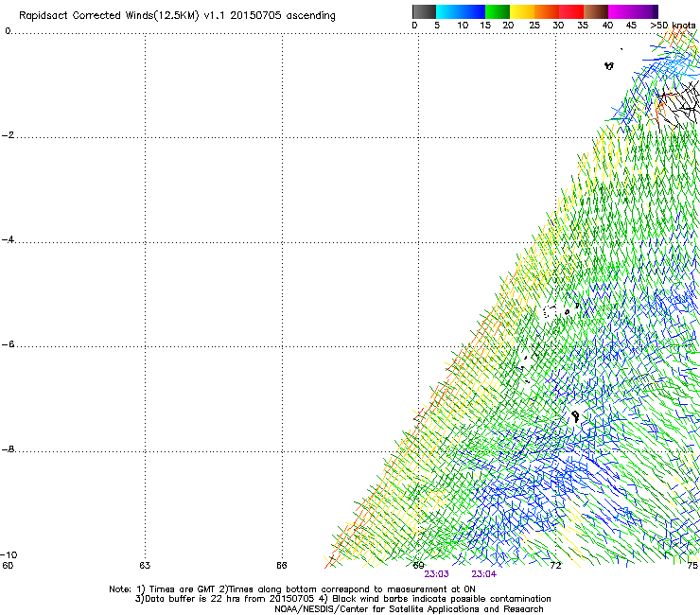The width and height of the screenshot is (700, 615).
Task: Click the latitude label -6
Action: (8, 344)
